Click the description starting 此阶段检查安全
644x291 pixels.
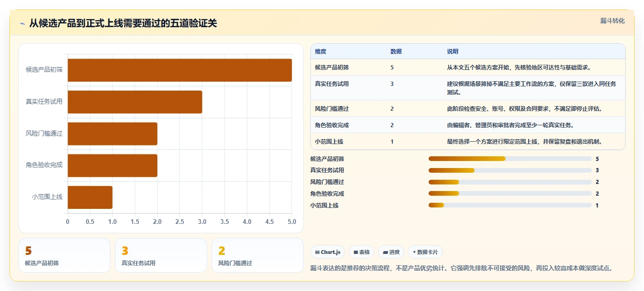tap(525, 109)
